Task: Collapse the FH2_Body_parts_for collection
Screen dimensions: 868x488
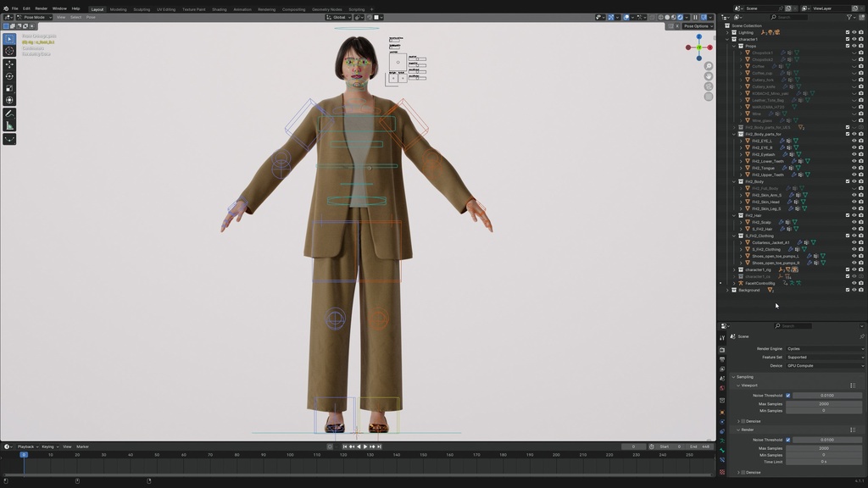Action: click(736, 133)
